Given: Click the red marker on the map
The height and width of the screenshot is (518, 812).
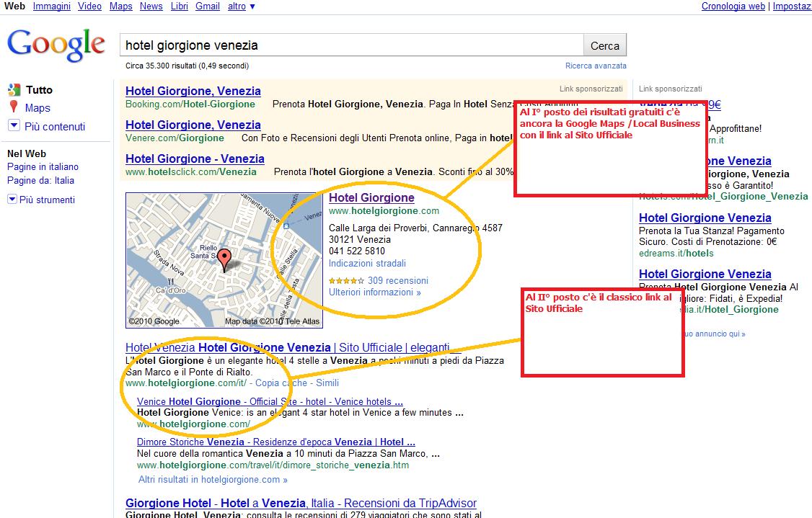Looking at the screenshot, I should pyautogui.click(x=224, y=260).
